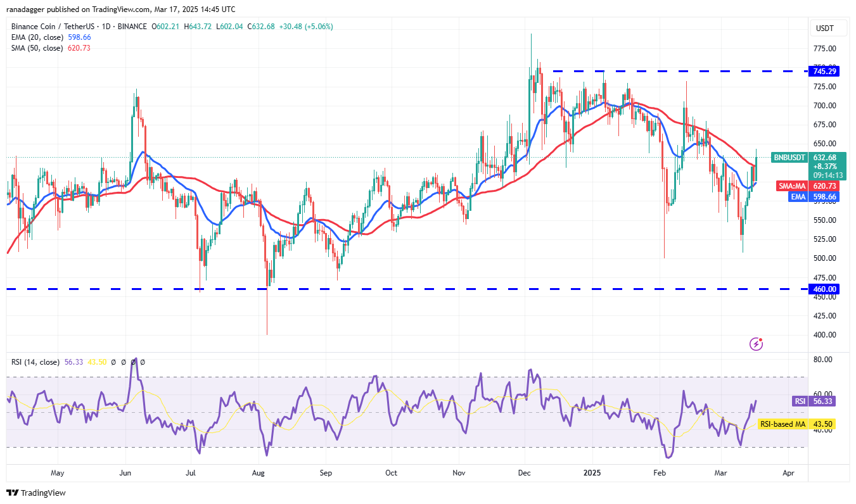
Task: Open the purple lightning bolt quick-action icon
Action: click(756, 344)
